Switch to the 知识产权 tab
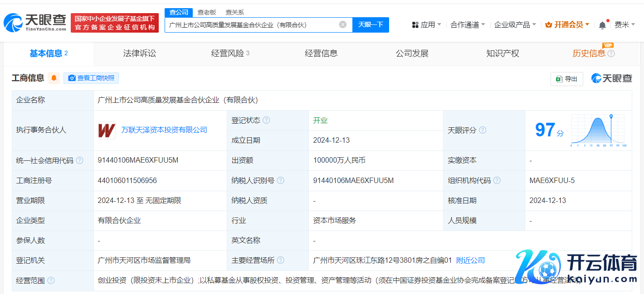644x294 pixels. [503, 53]
